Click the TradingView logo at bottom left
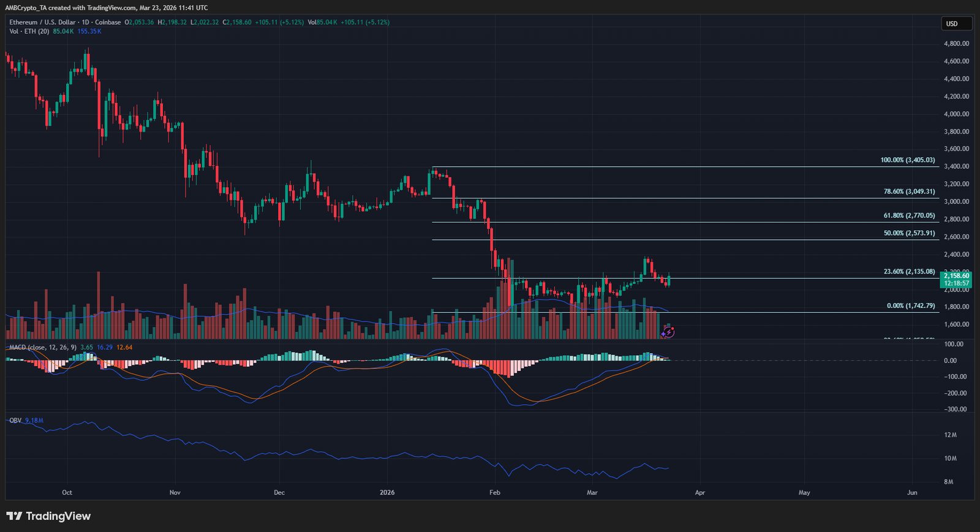Image resolution: width=980 pixels, height=532 pixels. point(49,516)
